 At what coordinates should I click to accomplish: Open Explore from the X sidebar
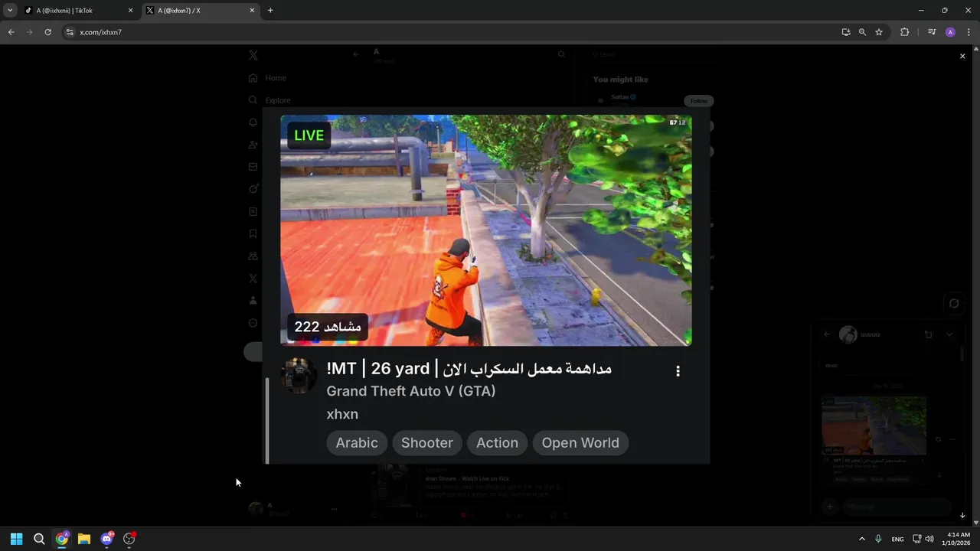[269, 100]
